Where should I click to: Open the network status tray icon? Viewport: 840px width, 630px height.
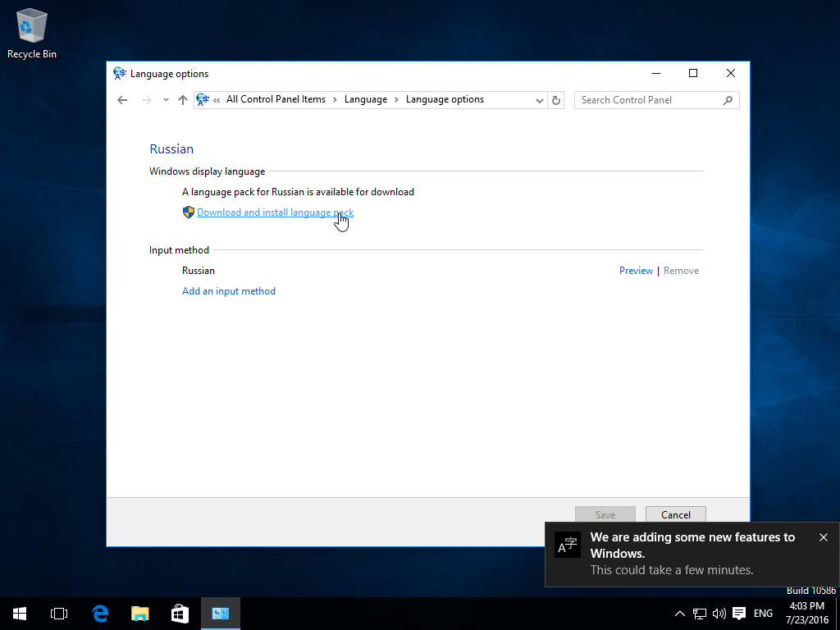[x=699, y=614]
